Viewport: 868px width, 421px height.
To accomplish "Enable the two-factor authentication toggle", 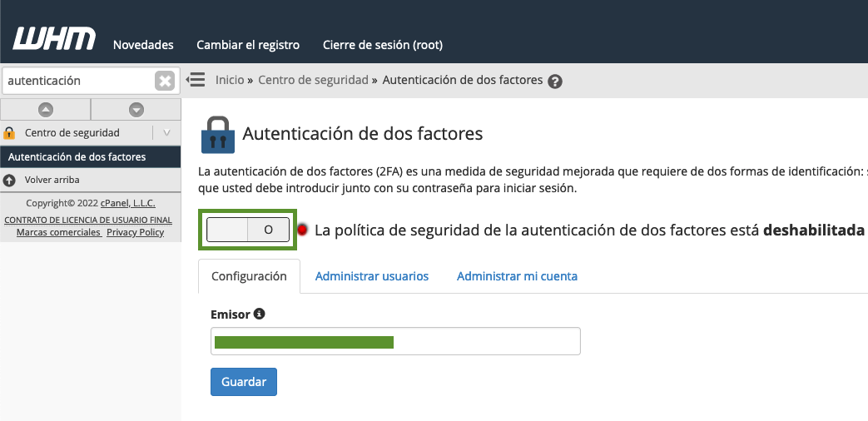I will pos(248,230).
